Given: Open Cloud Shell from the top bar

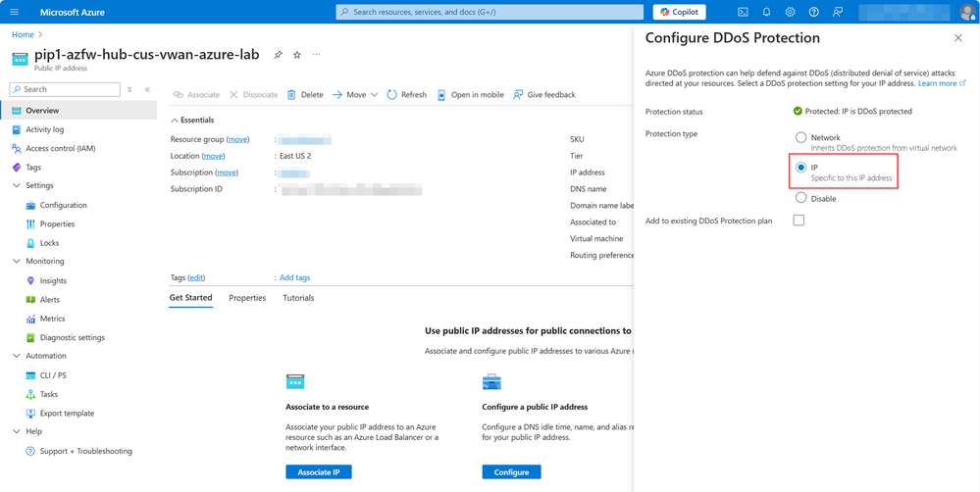Looking at the screenshot, I should [x=744, y=12].
